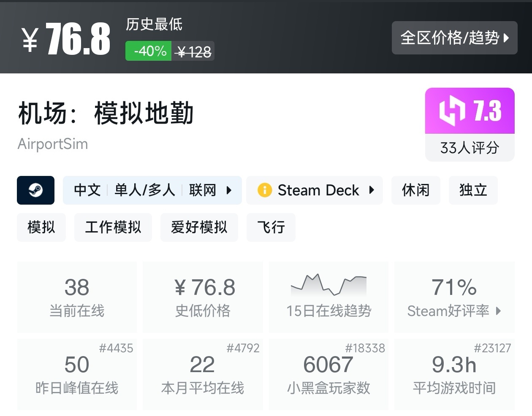Click the 小黑盒玩家数 6067 stat tile

(x=328, y=374)
